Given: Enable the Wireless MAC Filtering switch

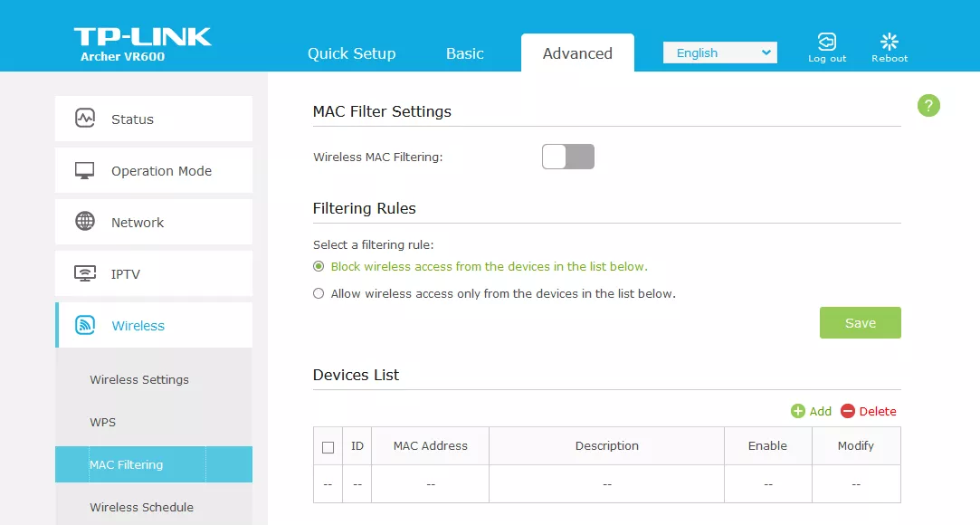Looking at the screenshot, I should pos(567,157).
